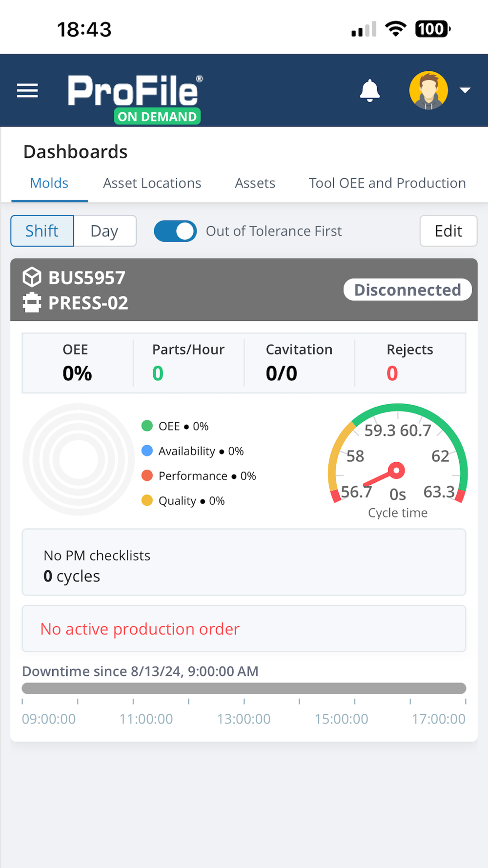Click the blue Availability legend dot
This screenshot has width=488, height=868.
pos(147,451)
